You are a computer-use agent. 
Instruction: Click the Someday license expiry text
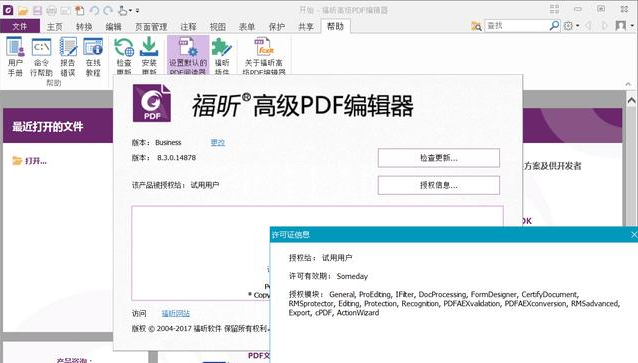point(352,276)
